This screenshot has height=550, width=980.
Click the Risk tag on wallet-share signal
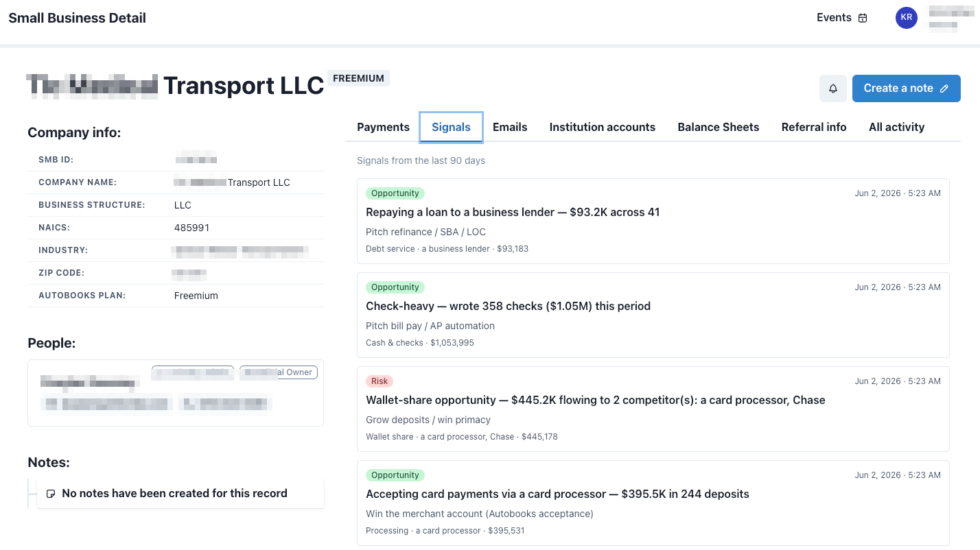[380, 381]
